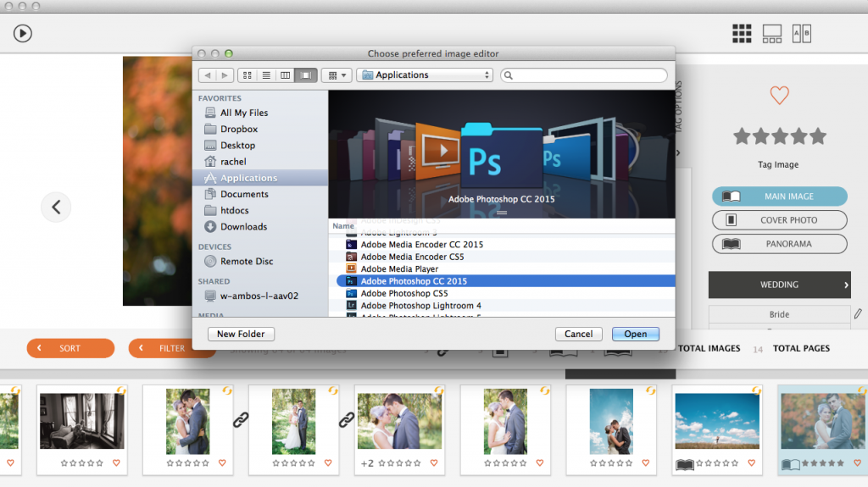Expand TAG OPTIONS side panel arrow

point(678,152)
